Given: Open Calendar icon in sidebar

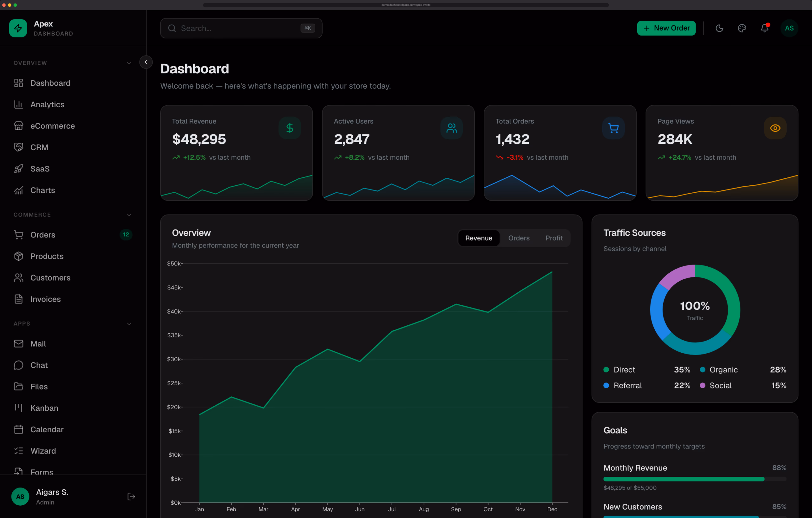Looking at the screenshot, I should (x=18, y=429).
